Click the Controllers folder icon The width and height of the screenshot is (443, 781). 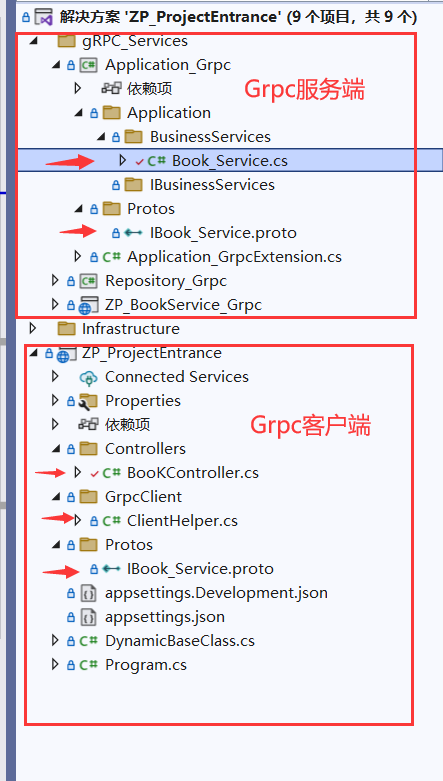pyautogui.click(x=89, y=448)
